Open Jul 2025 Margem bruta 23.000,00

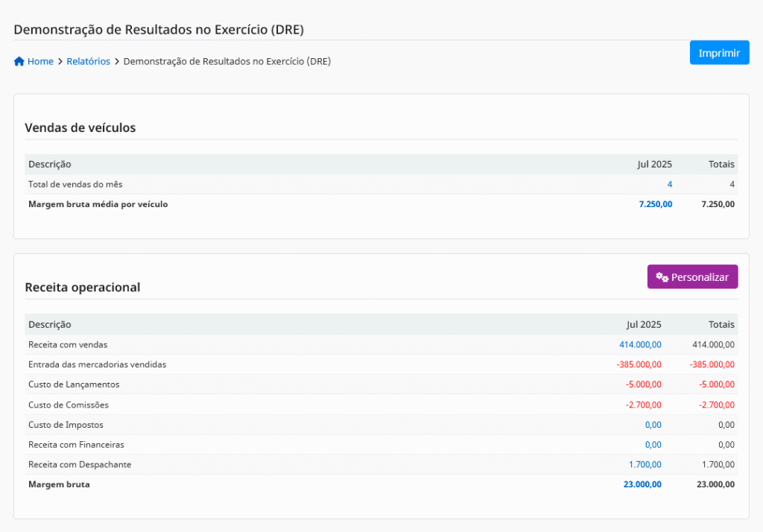click(642, 485)
